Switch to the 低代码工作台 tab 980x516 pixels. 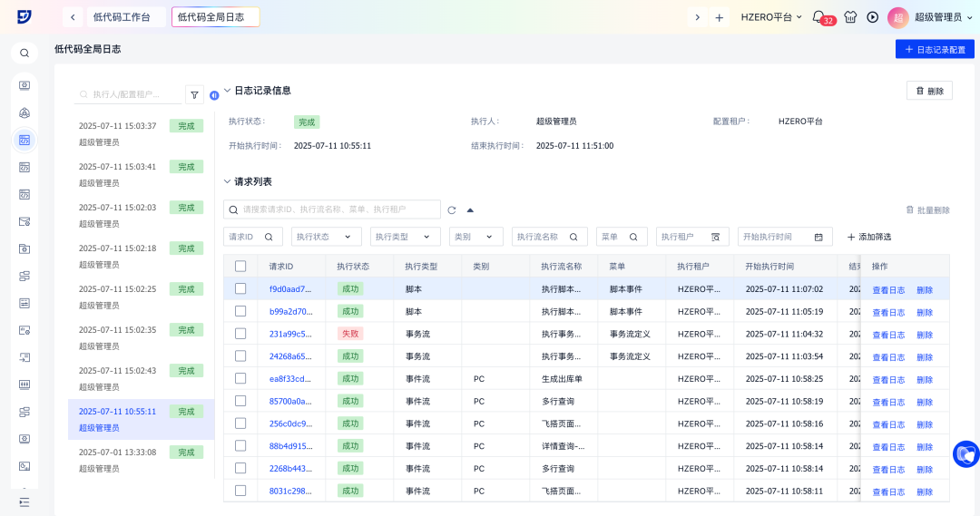(122, 17)
